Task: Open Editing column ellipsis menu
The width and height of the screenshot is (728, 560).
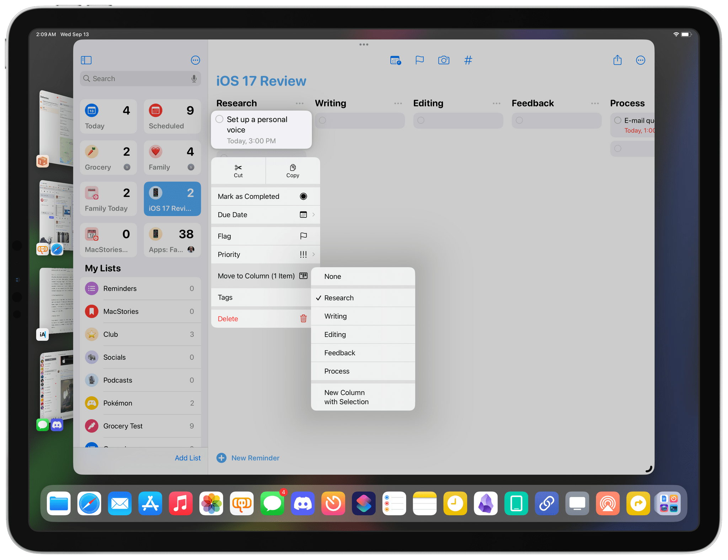Action: click(497, 103)
